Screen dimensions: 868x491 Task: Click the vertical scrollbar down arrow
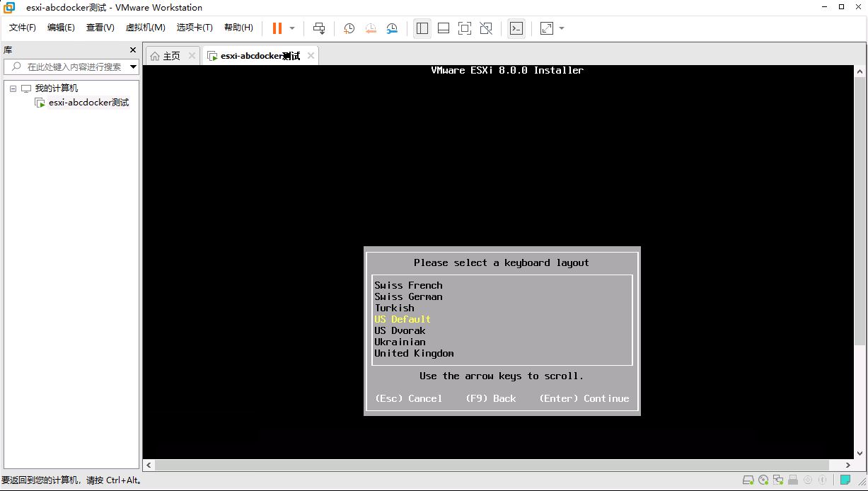coord(860,454)
